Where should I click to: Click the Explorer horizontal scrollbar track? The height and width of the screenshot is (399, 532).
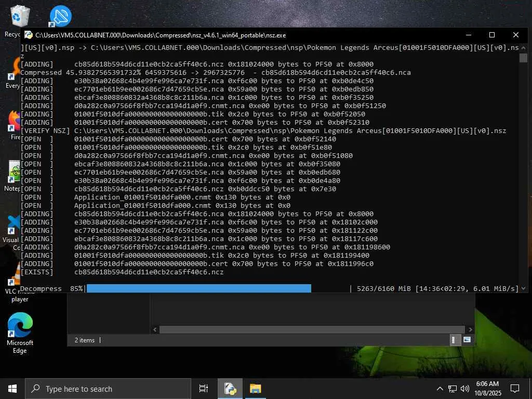[x=312, y=329]
